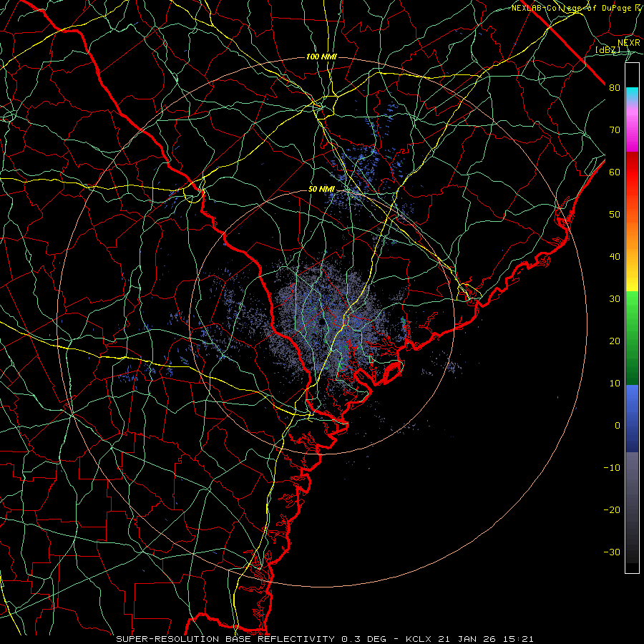Click the '100 NMI' range ring label
The height and width of the screenshot is (644, 644).
(x=321, y=57)
